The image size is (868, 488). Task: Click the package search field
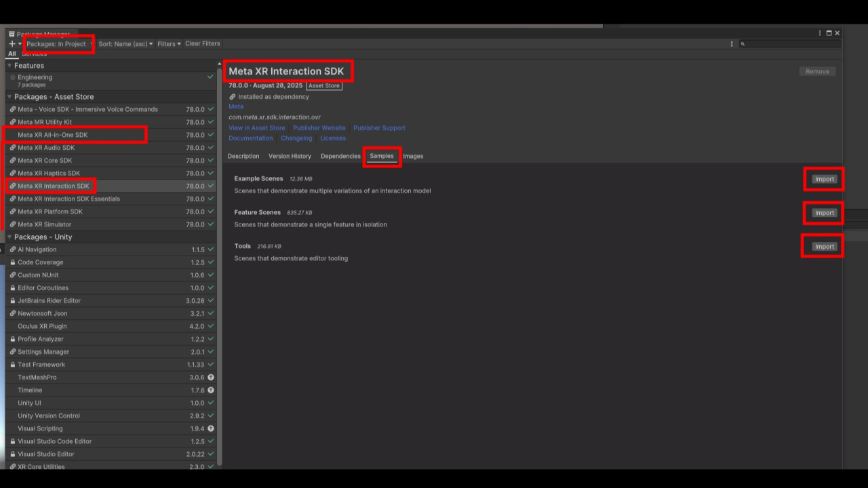pos(790,43)
